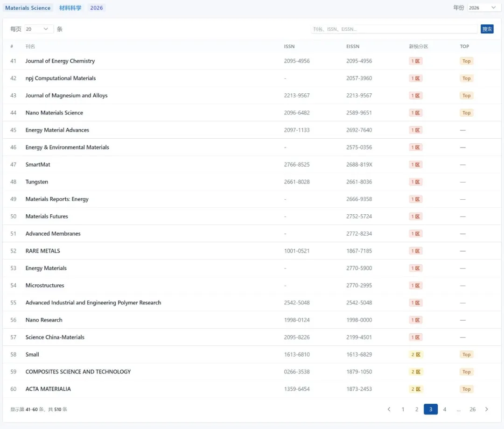Jump to last page 26

(472, 409)
